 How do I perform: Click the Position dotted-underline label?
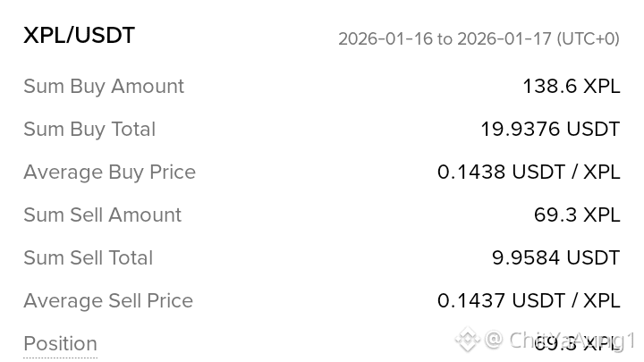(x=60, y=344)
